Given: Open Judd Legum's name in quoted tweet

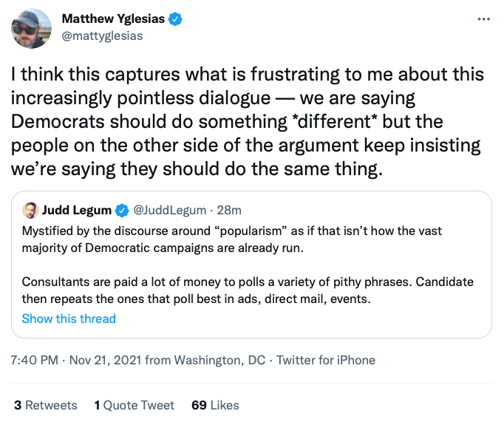Looking at the screenshot, I should 77,210.
